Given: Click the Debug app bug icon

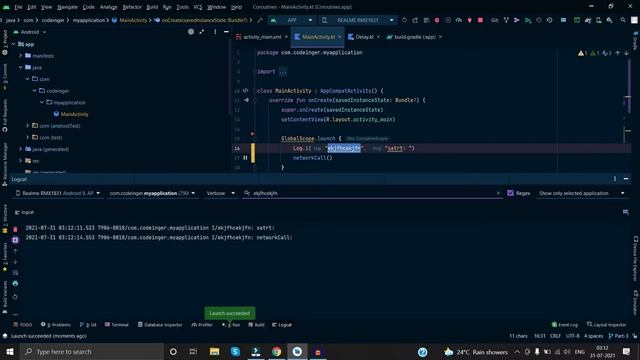Looking at the screenshot, I should coord(437,20).
